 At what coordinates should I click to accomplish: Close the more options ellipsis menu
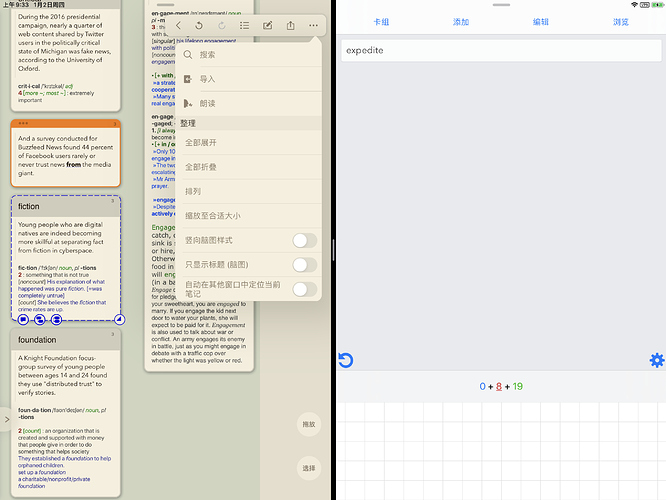pyautogui.click(x=313, y=25)
